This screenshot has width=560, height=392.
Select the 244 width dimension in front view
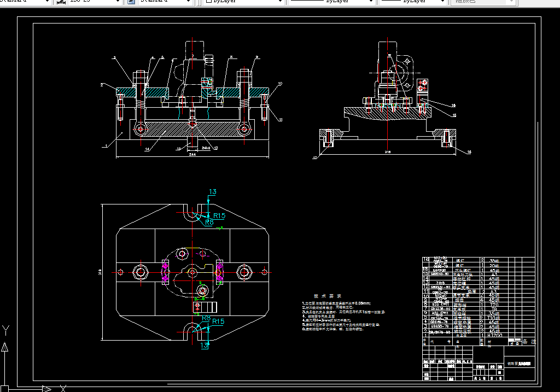coord(192,155)
